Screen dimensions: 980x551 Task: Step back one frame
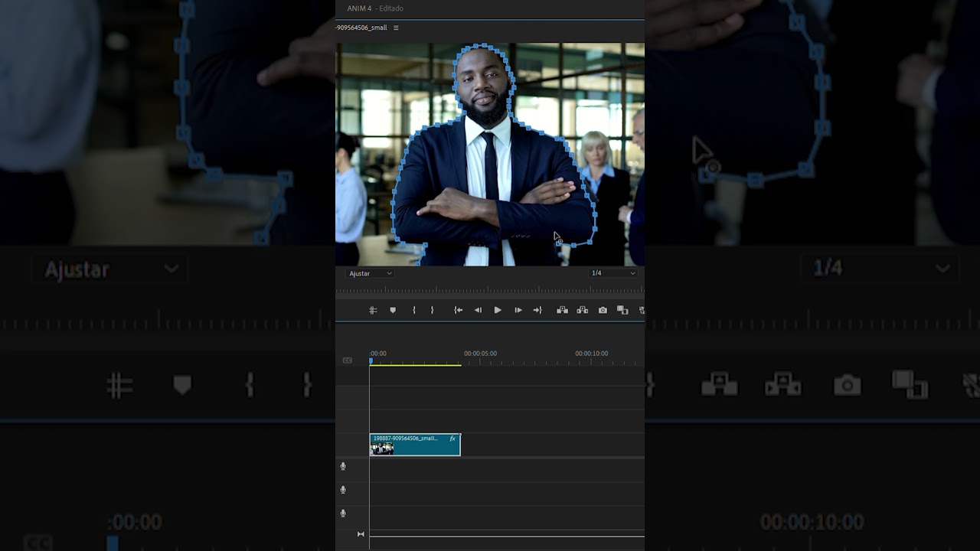[478, 310]
